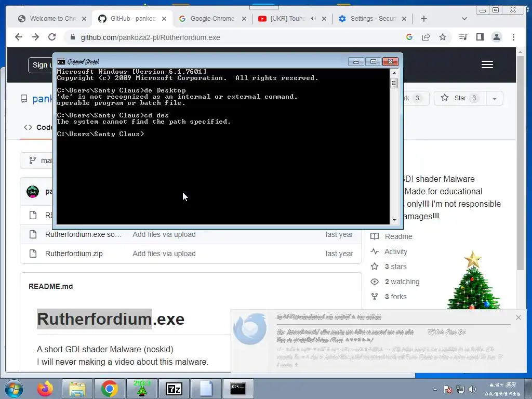Open blank document taskbar item
The height and width of the screenshot is (399, 532).
[206, 389]
